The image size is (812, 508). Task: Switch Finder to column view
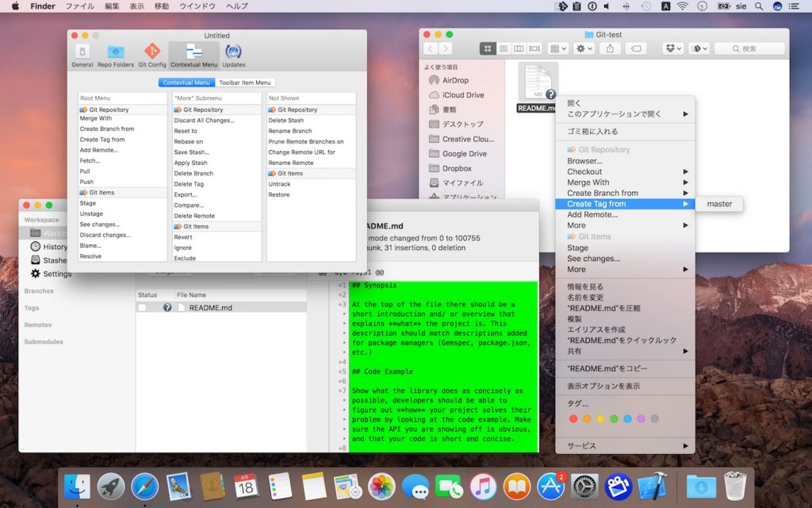click(519, 48)
